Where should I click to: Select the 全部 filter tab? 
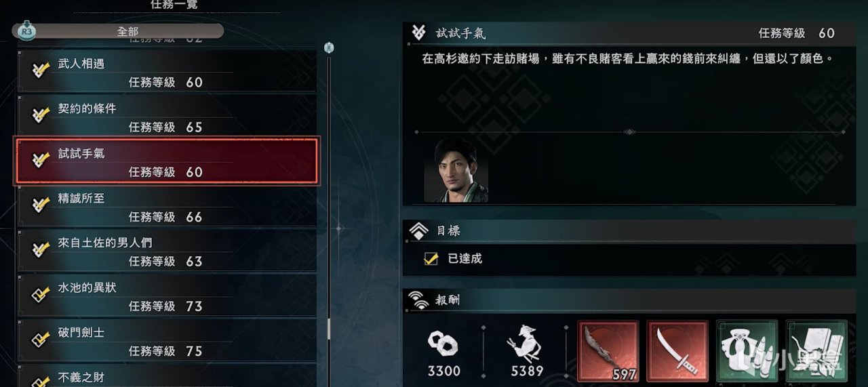127,31
